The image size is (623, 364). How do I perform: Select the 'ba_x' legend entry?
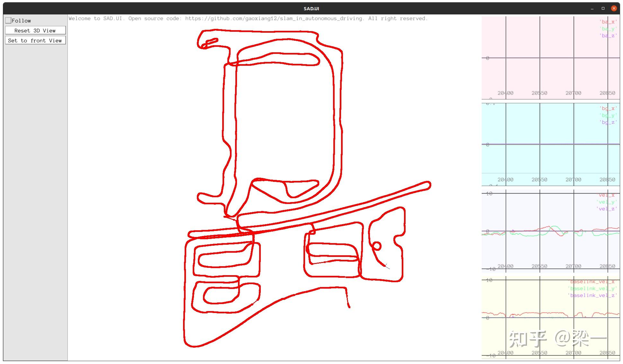coord(608,22)
